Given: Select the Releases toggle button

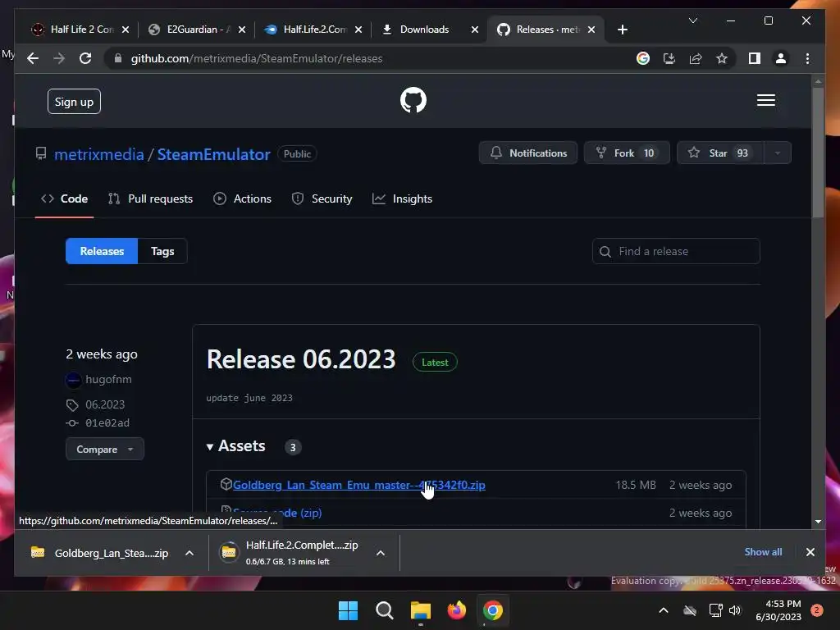Looking at the screenshot, I should point(102,251).
